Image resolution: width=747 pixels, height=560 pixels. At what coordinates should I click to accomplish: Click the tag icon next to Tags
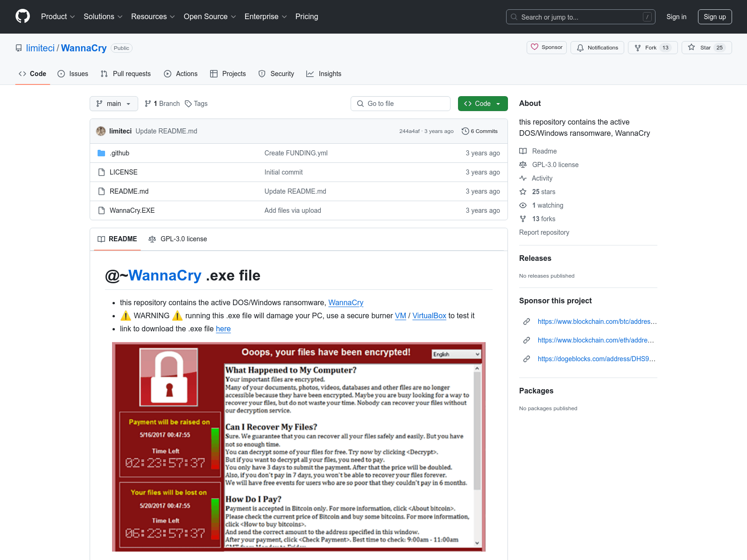click(188, 104)
